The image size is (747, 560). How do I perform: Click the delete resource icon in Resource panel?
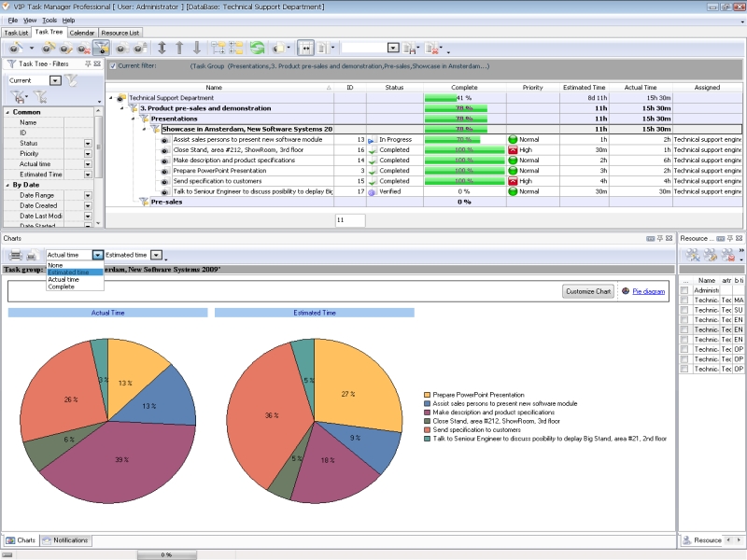[728, 255]
